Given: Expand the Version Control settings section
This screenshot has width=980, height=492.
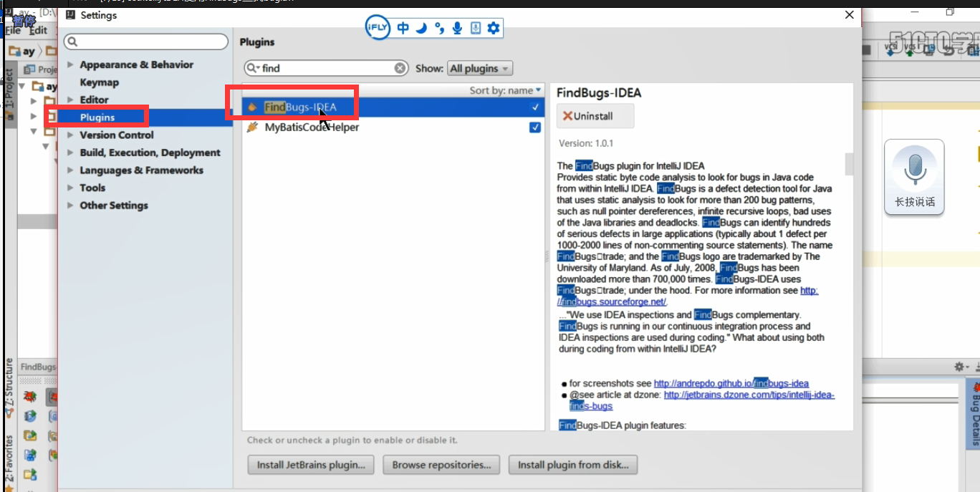Looking at the screenshot, I should (x=70, y=135).
